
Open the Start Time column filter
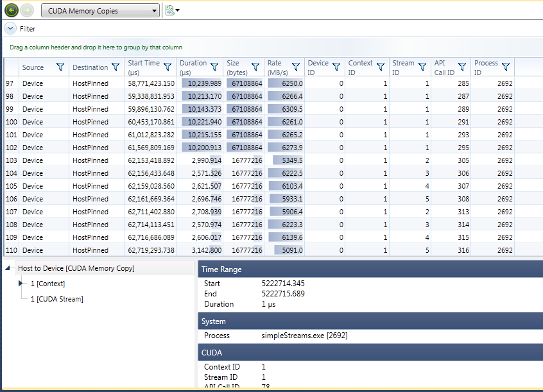click(x=168, y=67)
